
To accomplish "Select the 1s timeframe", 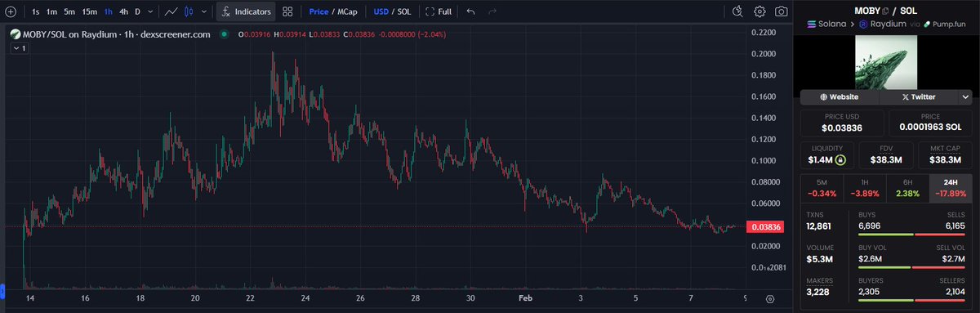I will point(36,11).
